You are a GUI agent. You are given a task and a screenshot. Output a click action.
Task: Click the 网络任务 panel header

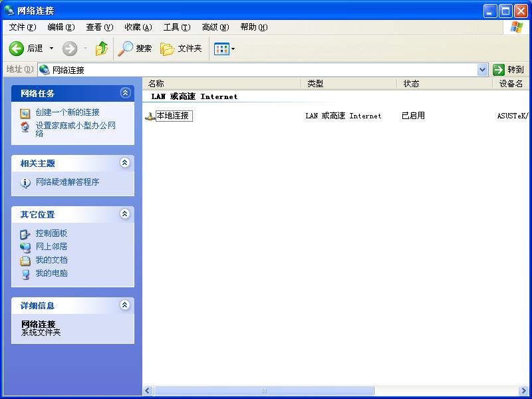tap(72, 93)
